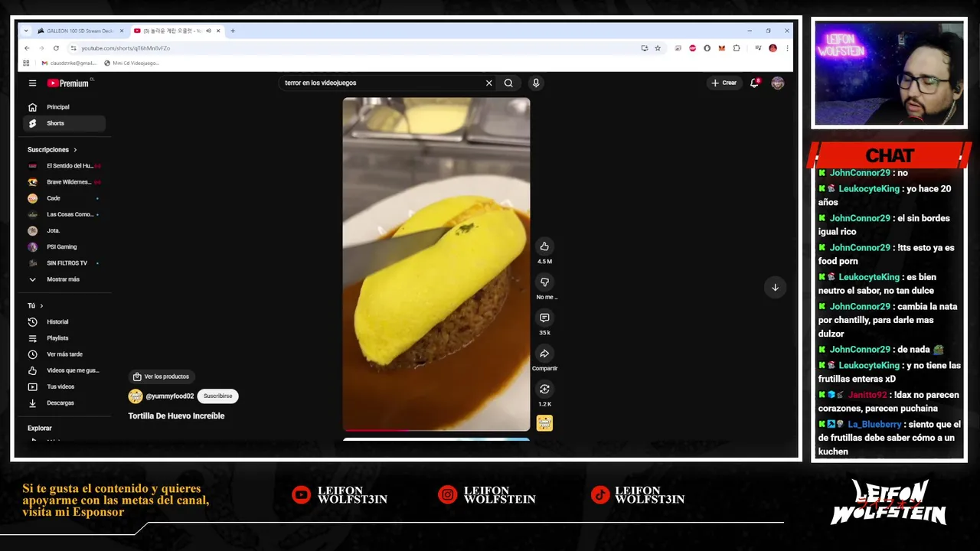Open @yummyfood02 channel link
Viewport: 980px width, 551px height.
[x=169, y=396]
